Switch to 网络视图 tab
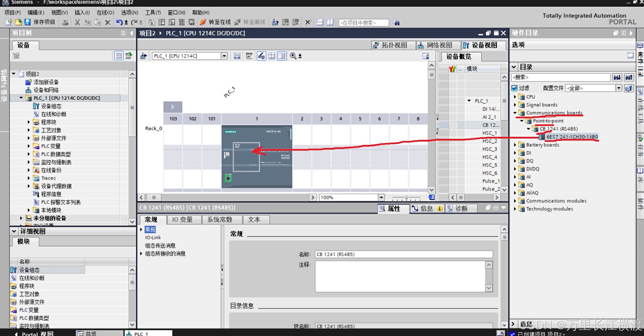The image size is (644, 336). coord(438,45)
